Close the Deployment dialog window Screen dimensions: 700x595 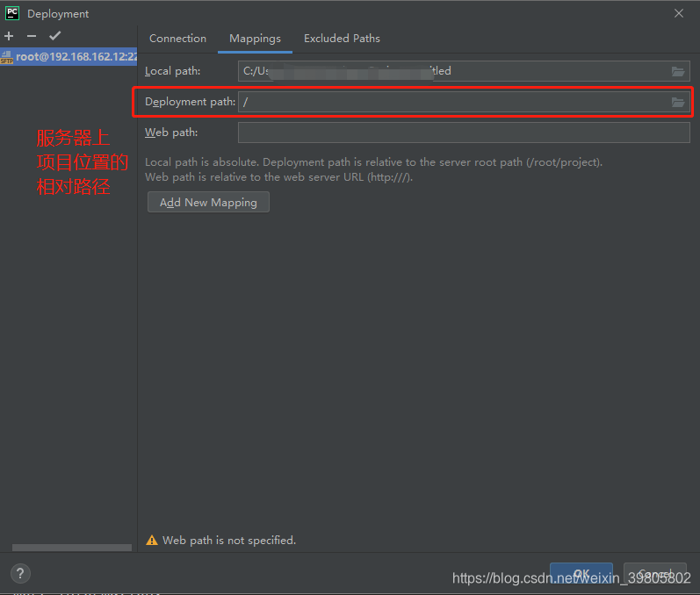[x=679, y=13]
